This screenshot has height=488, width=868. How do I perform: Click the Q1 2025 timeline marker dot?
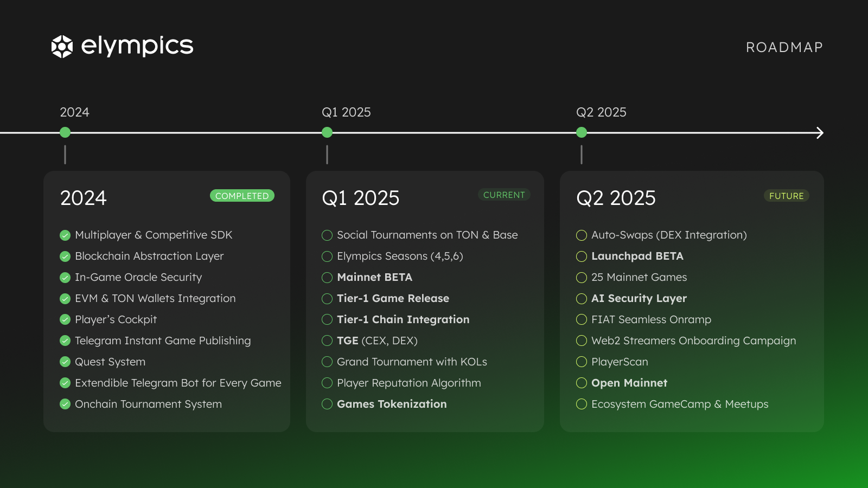tap(327, 132)
